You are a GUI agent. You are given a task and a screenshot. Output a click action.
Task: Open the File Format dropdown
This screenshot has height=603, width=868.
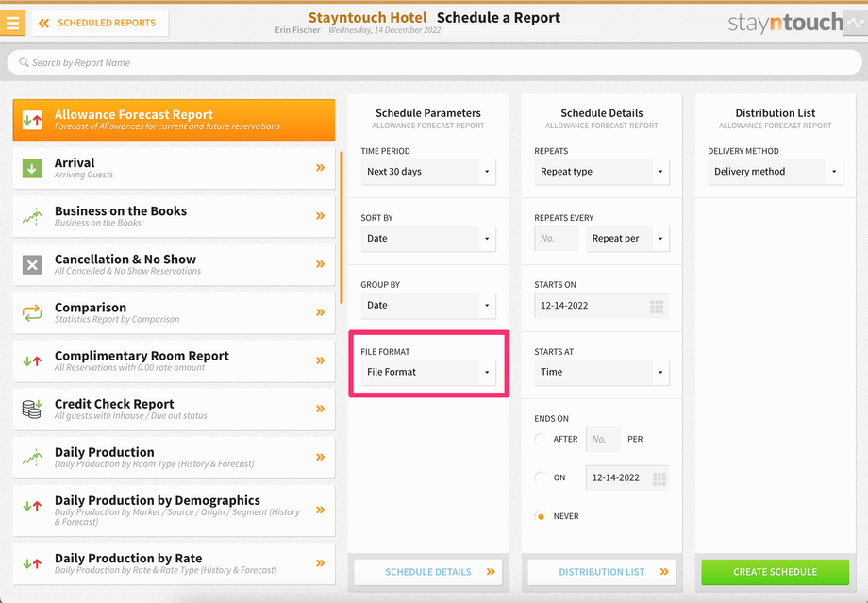coord(428,372)
